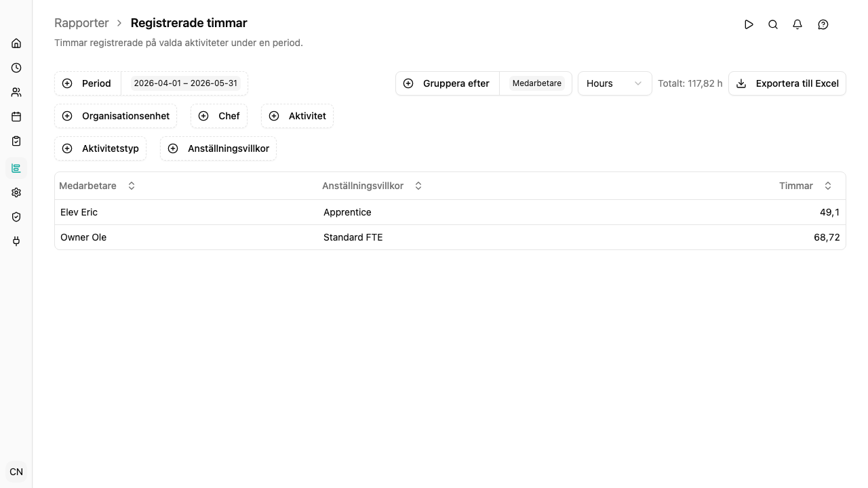Sort by Medarbetare column
The image size is (868, 488).
[97, 186]
